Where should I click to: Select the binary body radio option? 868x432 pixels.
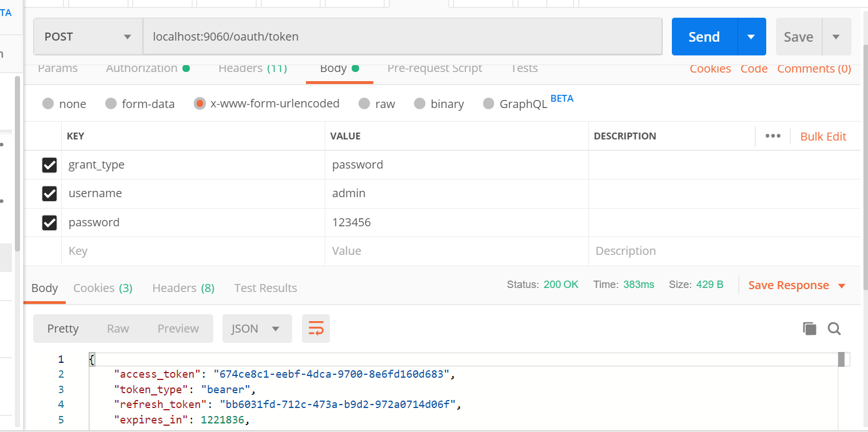[420, 103]
